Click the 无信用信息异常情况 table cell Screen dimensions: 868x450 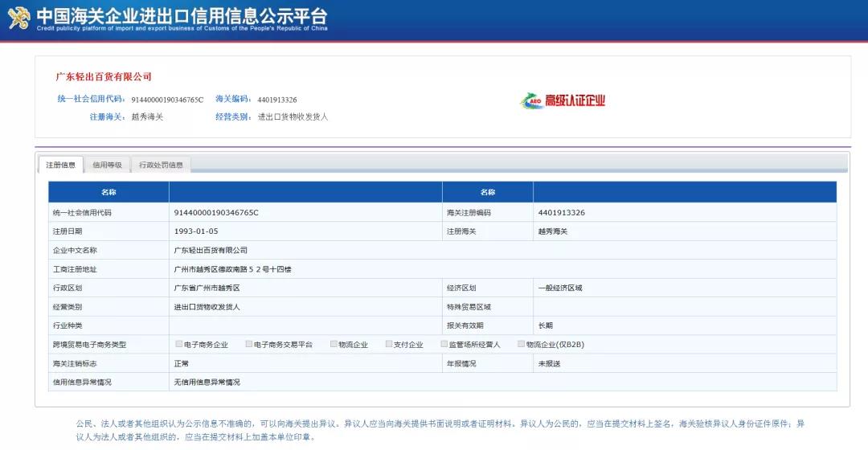207,382
